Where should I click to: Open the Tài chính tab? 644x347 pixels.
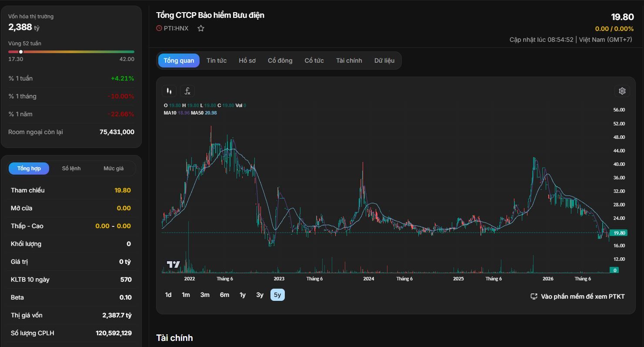point(349,61)
